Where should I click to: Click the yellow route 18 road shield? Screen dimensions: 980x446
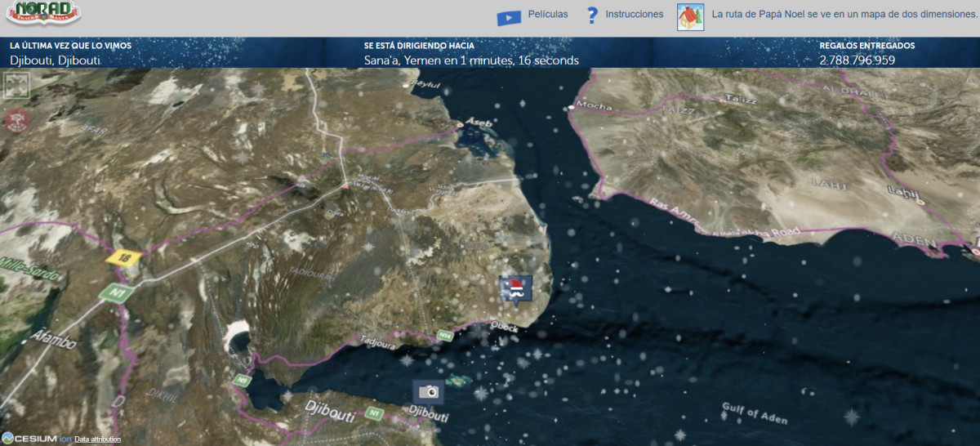click(123, 256)
